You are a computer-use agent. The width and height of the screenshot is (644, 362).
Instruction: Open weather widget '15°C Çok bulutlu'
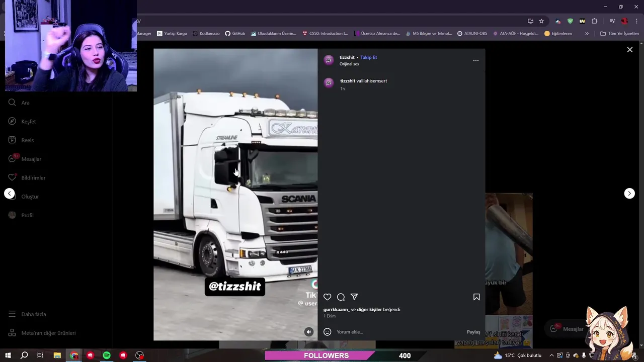(x=518, y=355)
